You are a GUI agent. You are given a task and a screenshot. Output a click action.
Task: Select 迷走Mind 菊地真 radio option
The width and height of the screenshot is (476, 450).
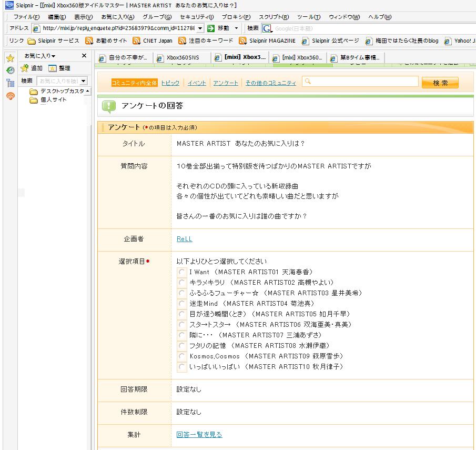[181, 304]
